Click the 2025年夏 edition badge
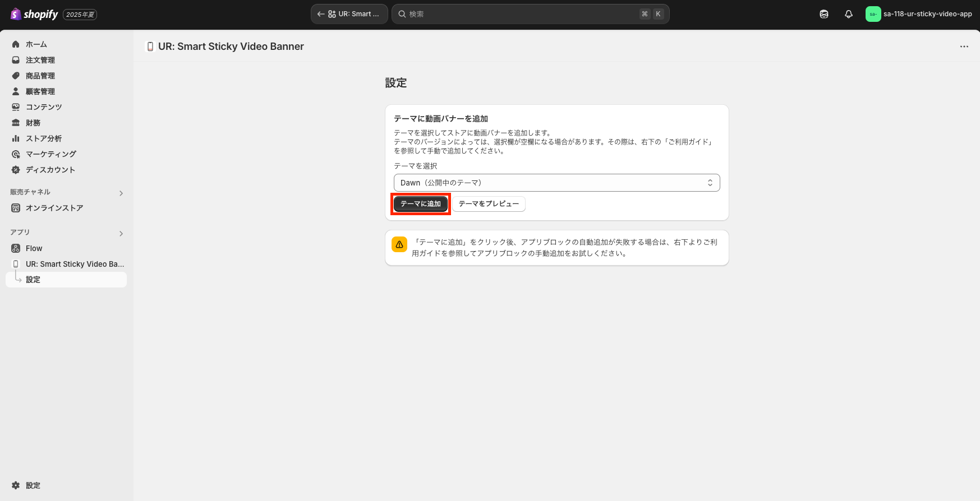Viewport: 980px width, 501px height. click(x=80, y=15)
